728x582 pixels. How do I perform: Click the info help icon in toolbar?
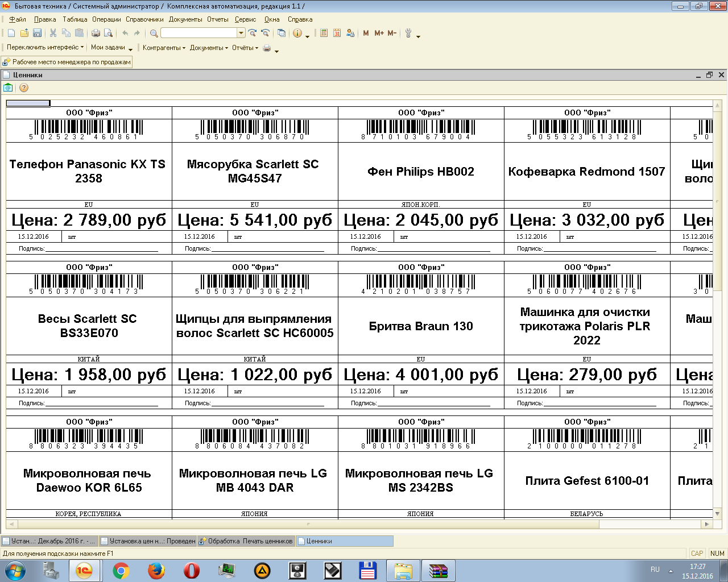pyautogui.click(x=297, y=34)
